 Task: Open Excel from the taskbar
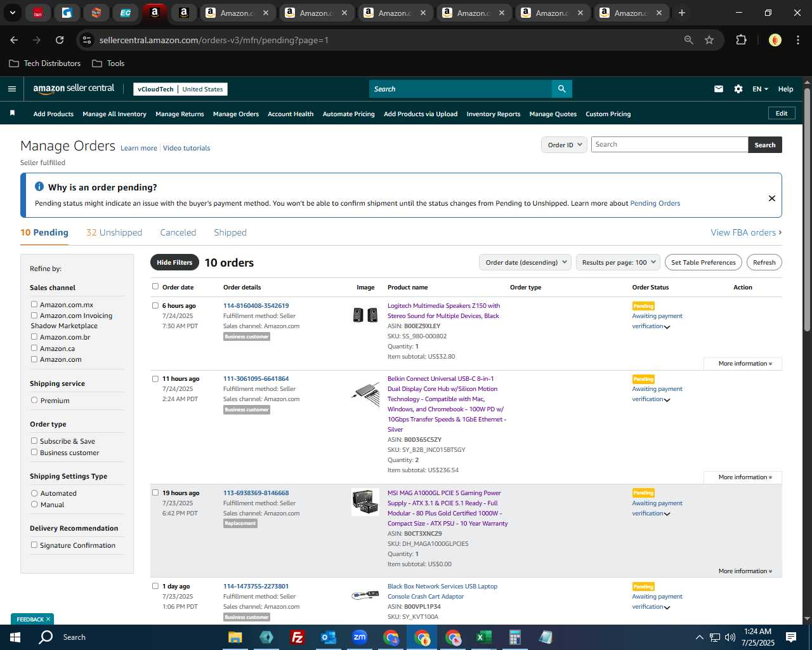click(484, 637)
